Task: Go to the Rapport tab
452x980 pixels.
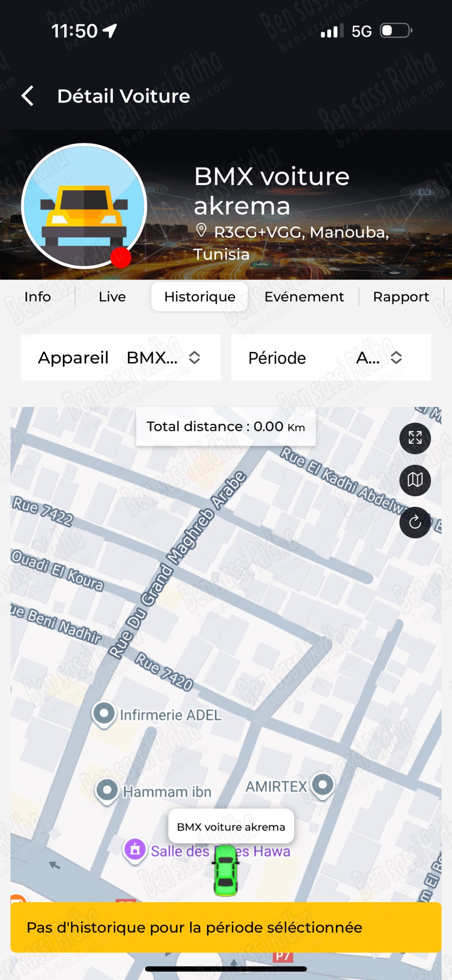Action: point(401,297)
